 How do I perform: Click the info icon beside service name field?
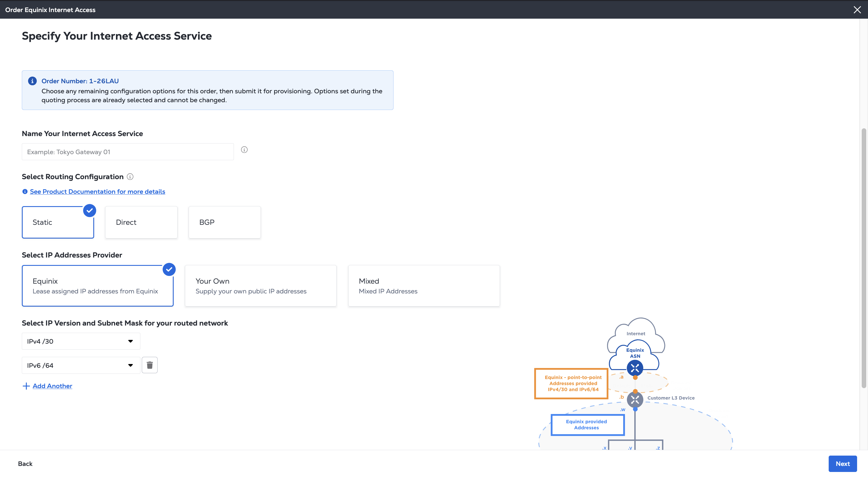tap(244, 150)
